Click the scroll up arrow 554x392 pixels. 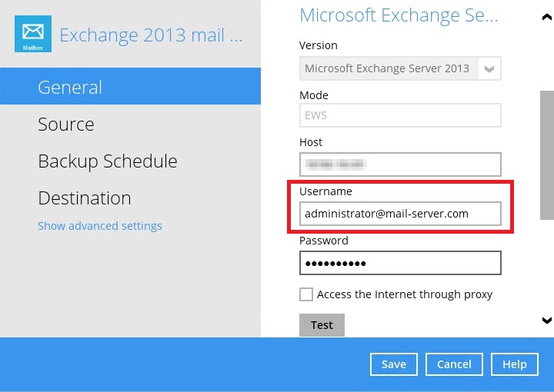click(547, 17)
